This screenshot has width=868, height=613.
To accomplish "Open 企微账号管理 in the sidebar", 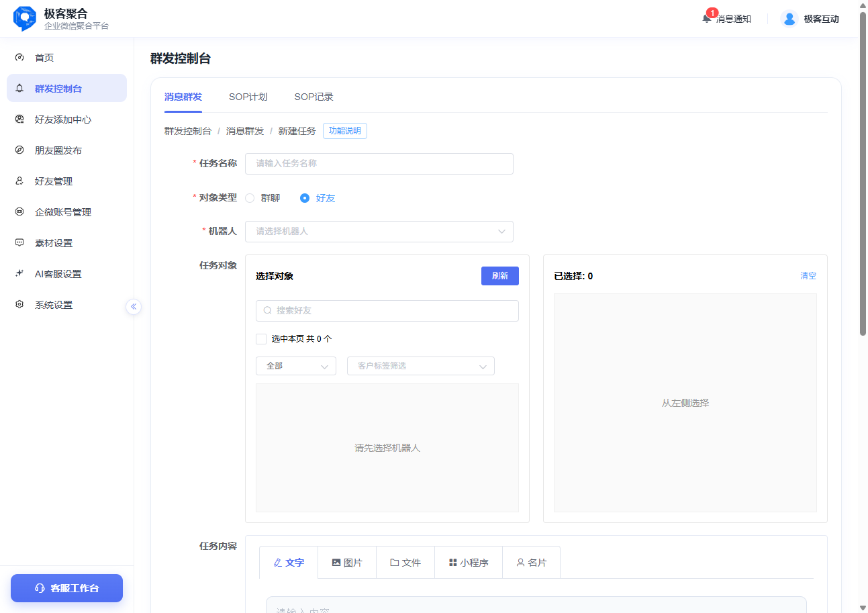I will click(x=66, y=212).
